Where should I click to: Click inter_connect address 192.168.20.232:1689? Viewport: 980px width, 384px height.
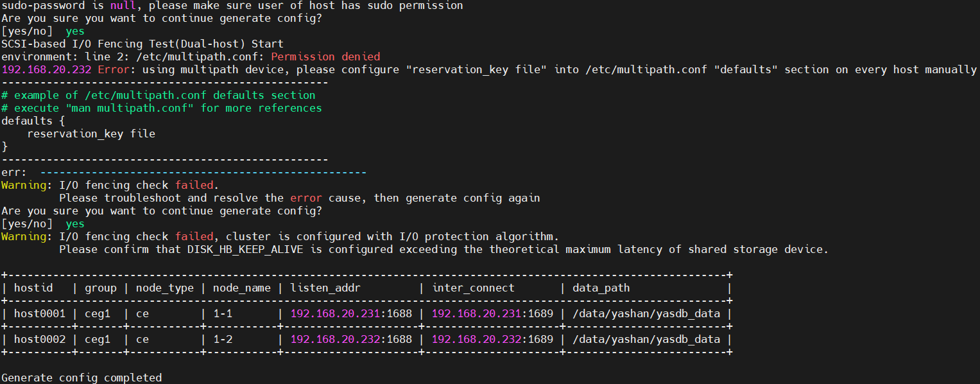(x=492, y=339)
